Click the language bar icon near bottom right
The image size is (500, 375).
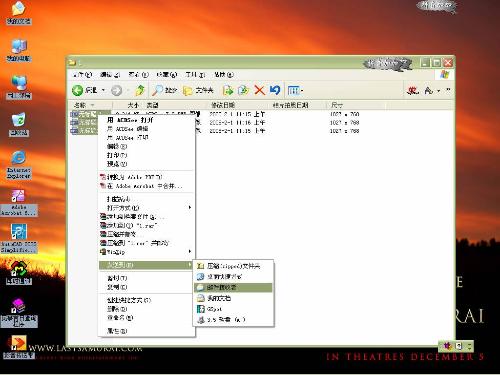pos(447,346)
